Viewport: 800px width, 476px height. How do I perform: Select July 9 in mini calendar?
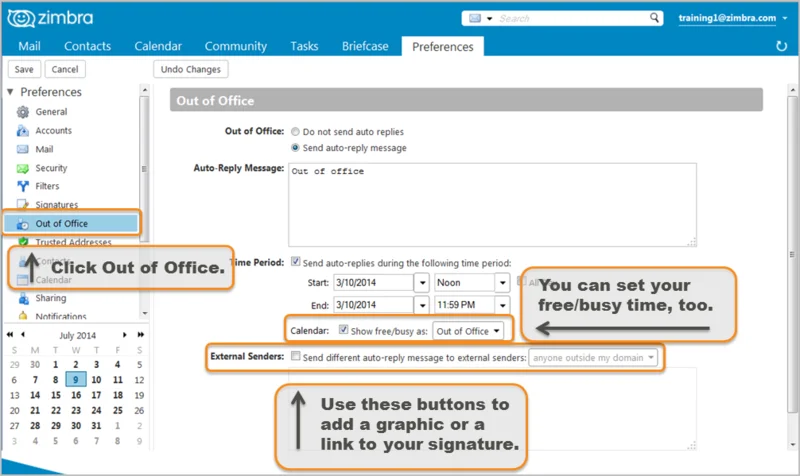76,380
